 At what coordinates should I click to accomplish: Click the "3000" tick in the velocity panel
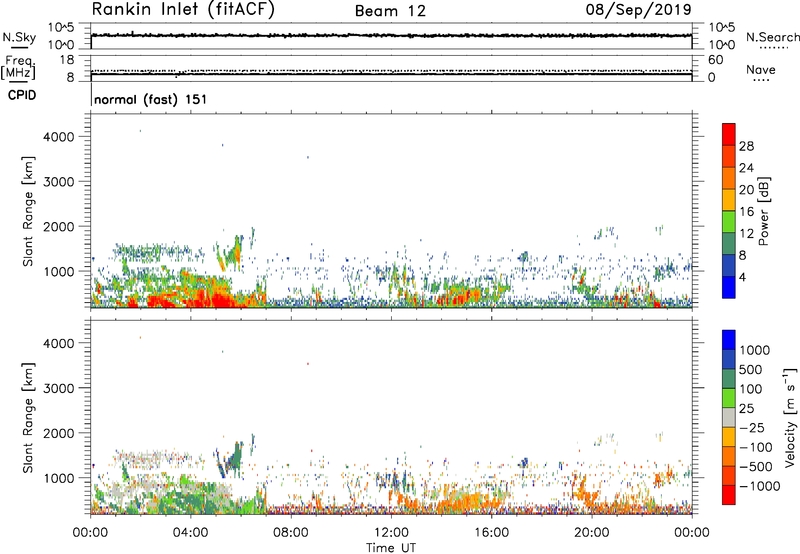[x=59, y=388]
